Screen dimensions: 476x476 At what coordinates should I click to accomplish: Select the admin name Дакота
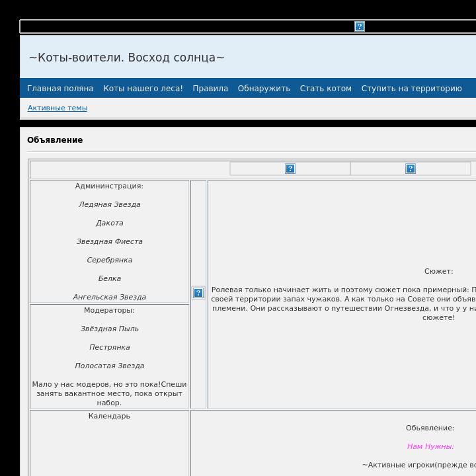pos(110,223)
